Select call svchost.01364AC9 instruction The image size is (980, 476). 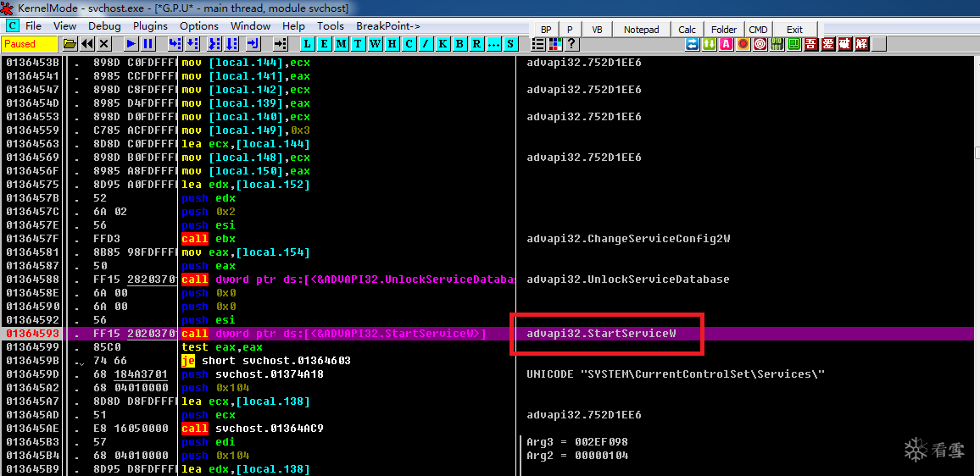[x=253, y=429]
